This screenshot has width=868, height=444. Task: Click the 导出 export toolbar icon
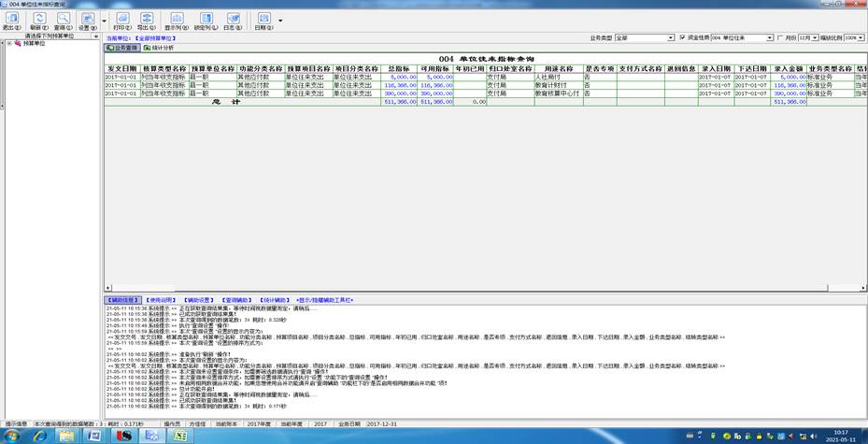[146, 21]
